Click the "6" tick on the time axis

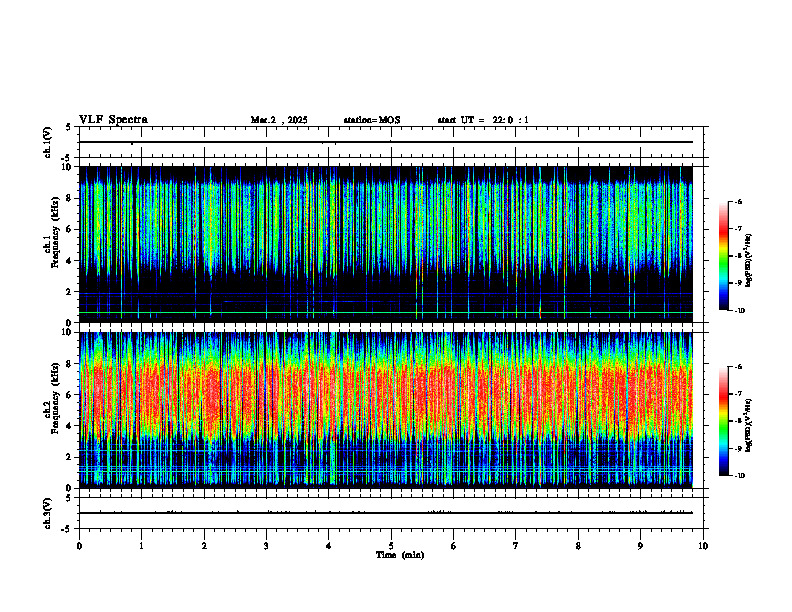(x=454, y=546)
